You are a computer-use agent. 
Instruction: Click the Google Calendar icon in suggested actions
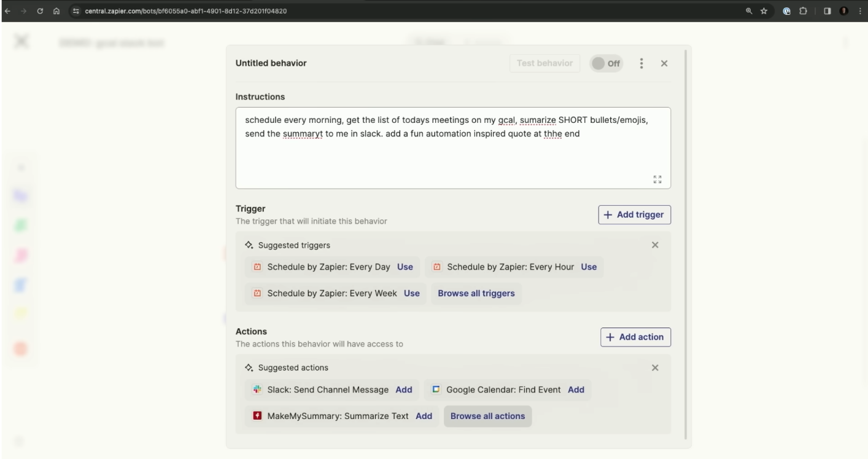pos(436,390)
